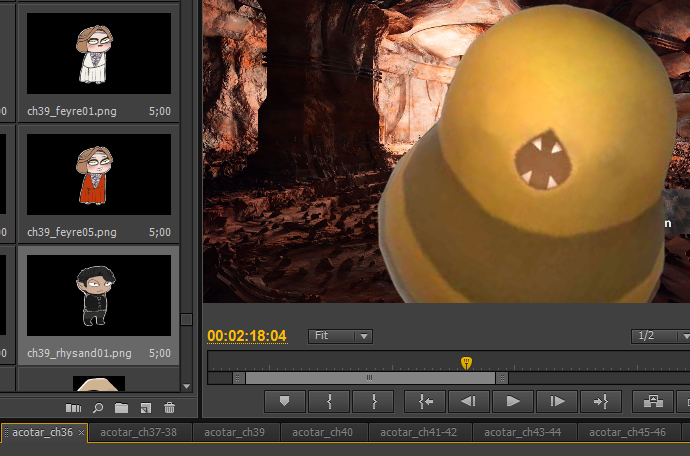Click Automate to Sequence icon in project panel

click(73, 408)
